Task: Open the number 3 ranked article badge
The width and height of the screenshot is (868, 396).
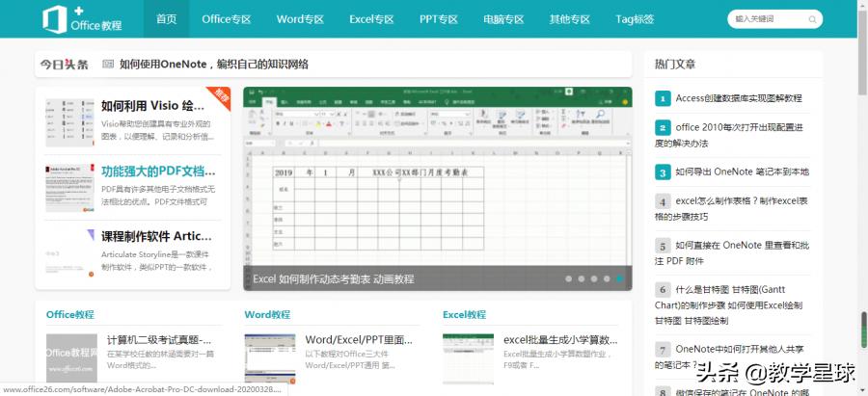Action: point(662,172)
